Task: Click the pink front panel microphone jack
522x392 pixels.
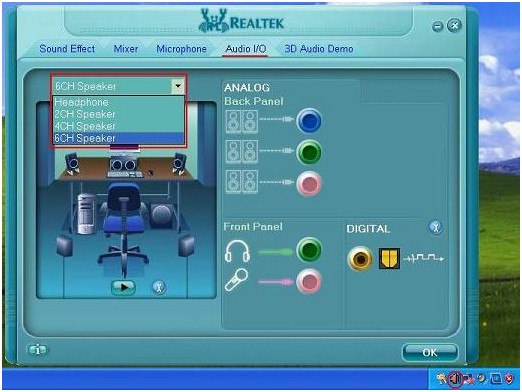Action: 309,282
